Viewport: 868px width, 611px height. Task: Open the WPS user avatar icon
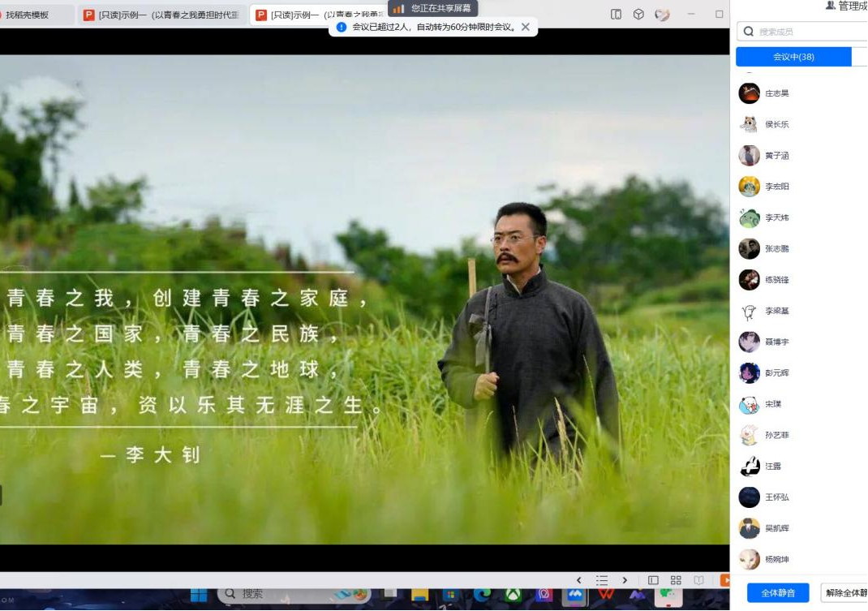662,14
